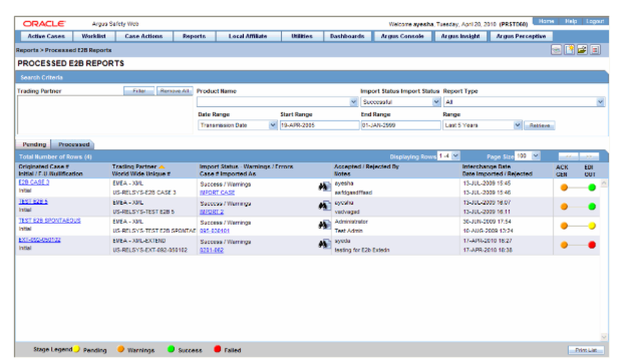
Task: Open the EXT-092-050102 case link
Action: pos(40,240)
